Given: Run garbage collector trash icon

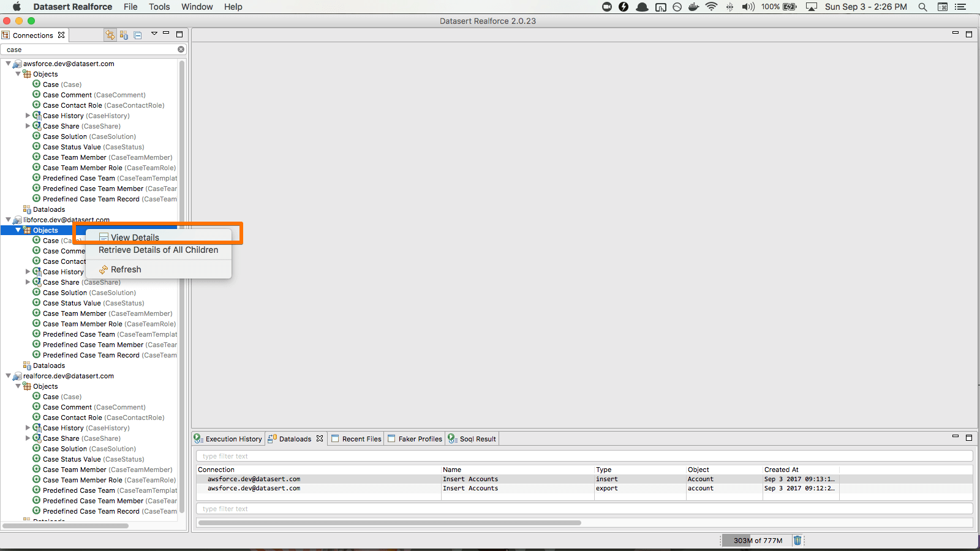Looking at the screenshot, I should 797,541.
